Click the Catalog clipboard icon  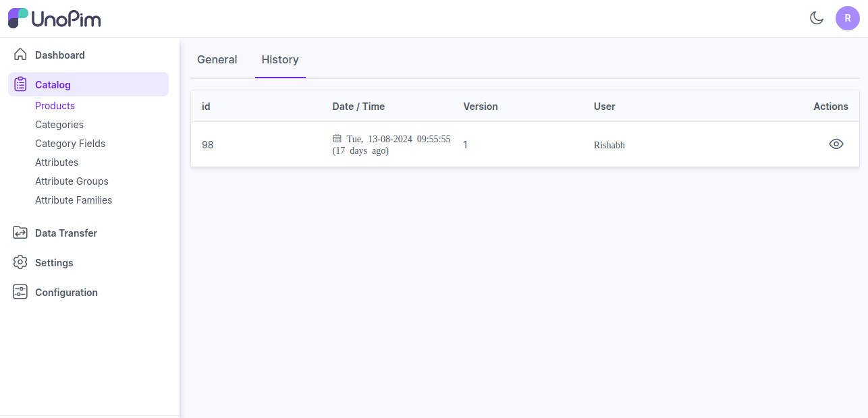[x=20, y=84]
